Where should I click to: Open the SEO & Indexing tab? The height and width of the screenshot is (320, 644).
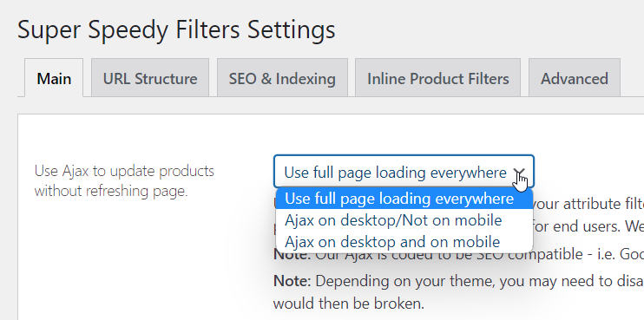[282, 78]
